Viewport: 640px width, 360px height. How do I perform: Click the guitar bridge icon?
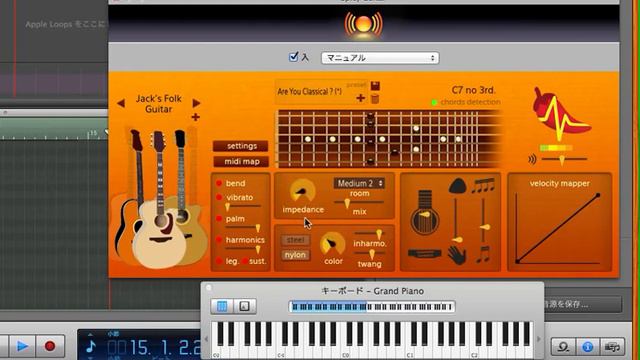[x=424, y=254]
